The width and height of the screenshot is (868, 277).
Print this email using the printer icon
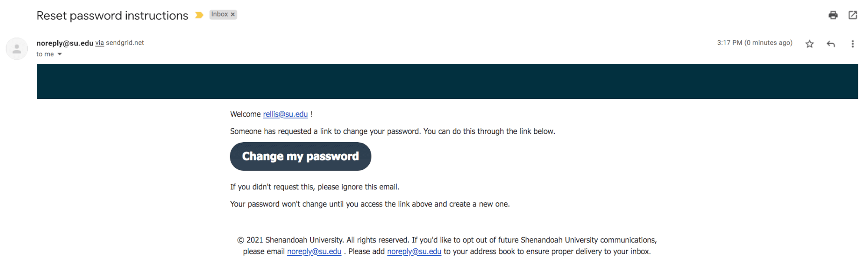pyautogui.click(x=833, y=15)
